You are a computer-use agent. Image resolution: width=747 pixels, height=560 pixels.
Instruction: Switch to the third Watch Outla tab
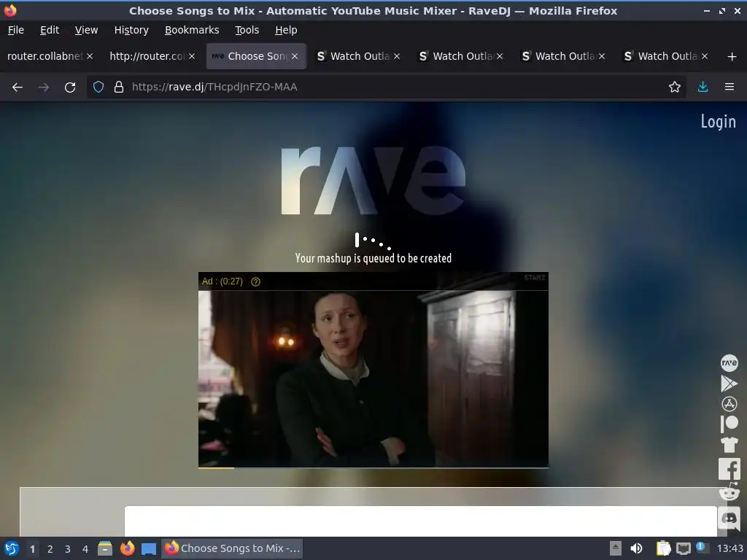[x=565, y=56]
